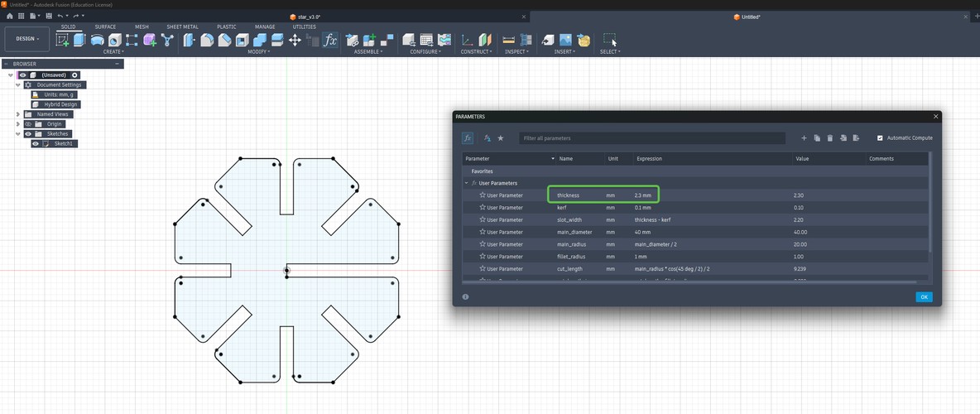The height and width of the screenshot is (414, 980).
Task: Toggle the Automatic Compute checkbox
Action: click(880, 138)
